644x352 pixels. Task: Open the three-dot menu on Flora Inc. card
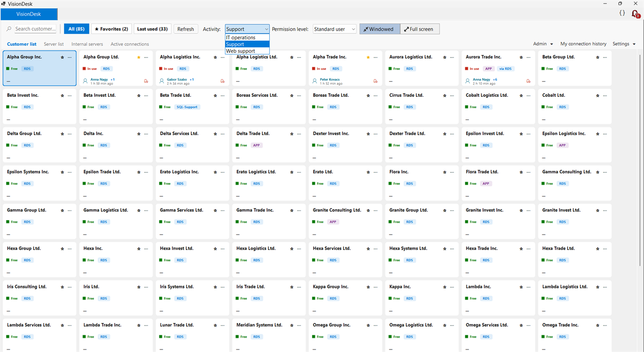point(452,172)
